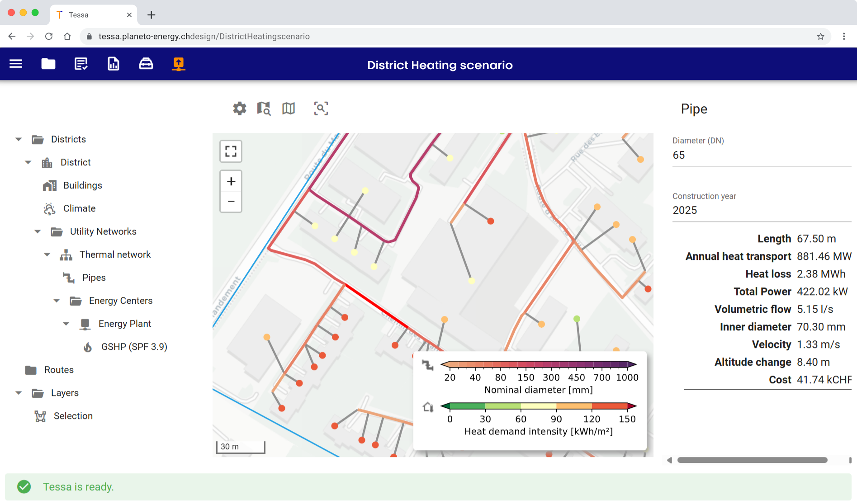Open a new browser tab
This screenshot has height=504, width=857.
(x=152, y=15)
